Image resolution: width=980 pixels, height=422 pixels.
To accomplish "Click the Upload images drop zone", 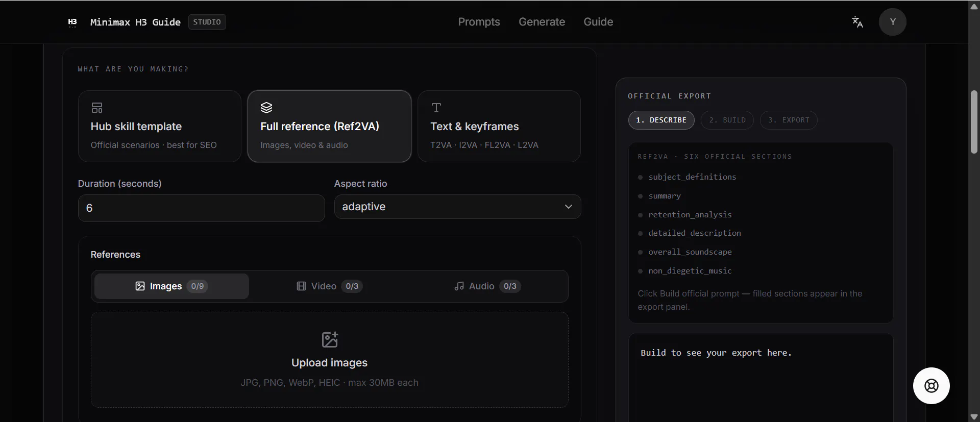I will tap(330, 360).
